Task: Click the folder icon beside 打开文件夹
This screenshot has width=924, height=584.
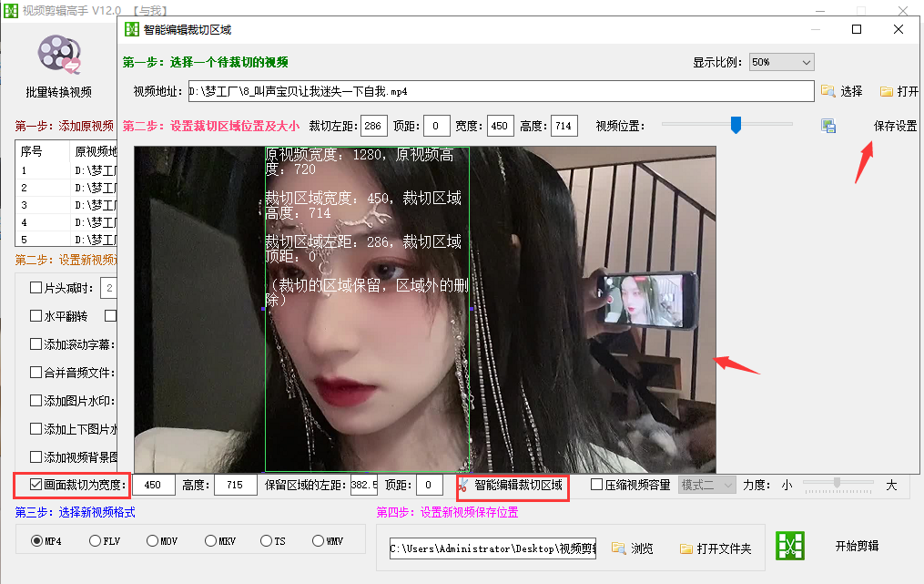Action: pos(685,548)
